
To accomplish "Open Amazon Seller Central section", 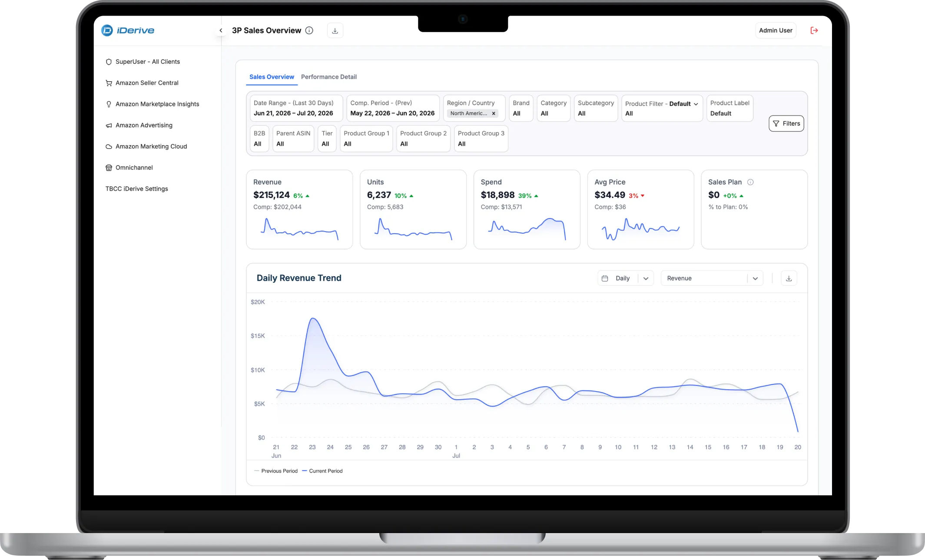I will 147,83.
